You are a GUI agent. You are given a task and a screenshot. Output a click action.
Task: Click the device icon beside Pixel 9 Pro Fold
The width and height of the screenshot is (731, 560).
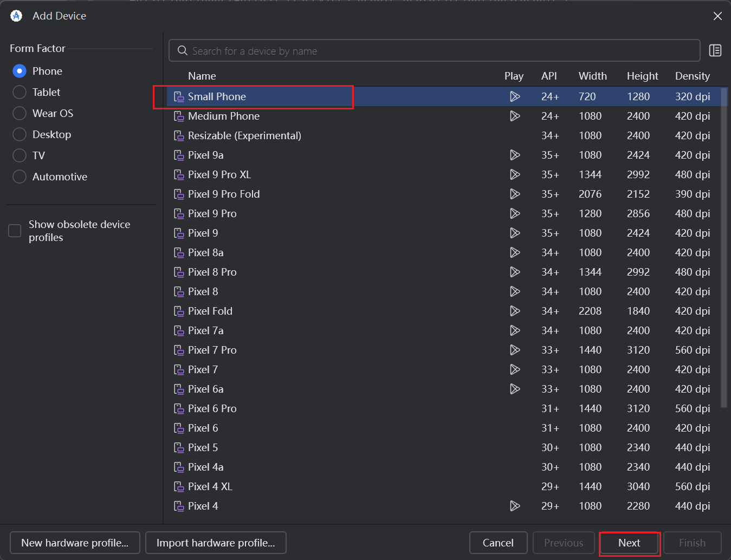[179, 194]
